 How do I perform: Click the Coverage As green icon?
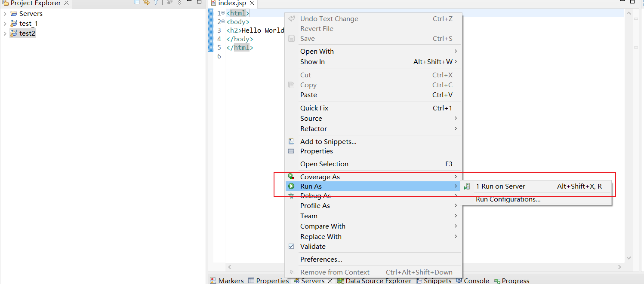click(291, 176)
